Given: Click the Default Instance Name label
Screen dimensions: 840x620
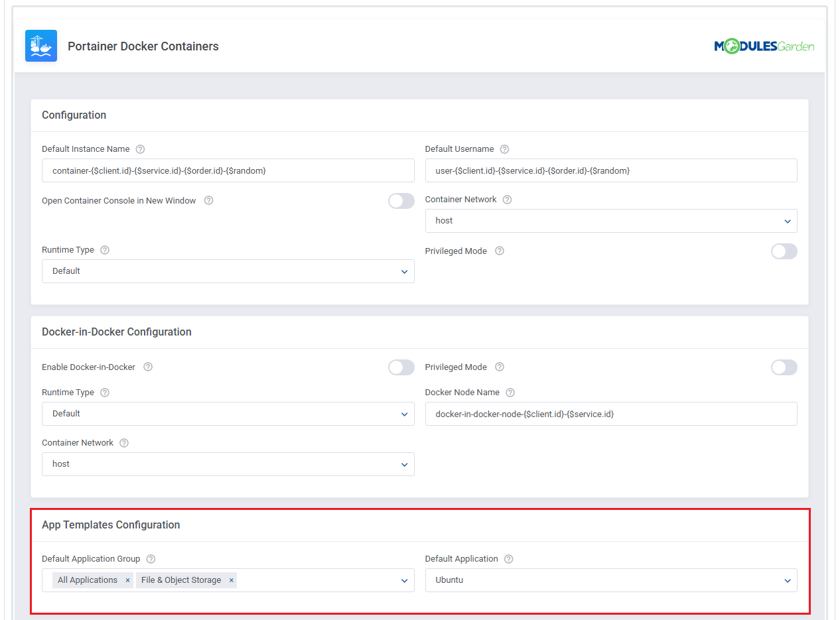Looking at the screenshot, I should coord(86,149).
